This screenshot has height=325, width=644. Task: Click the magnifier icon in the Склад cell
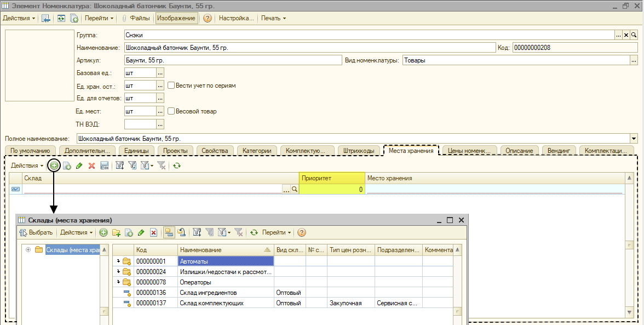[295, 190]
